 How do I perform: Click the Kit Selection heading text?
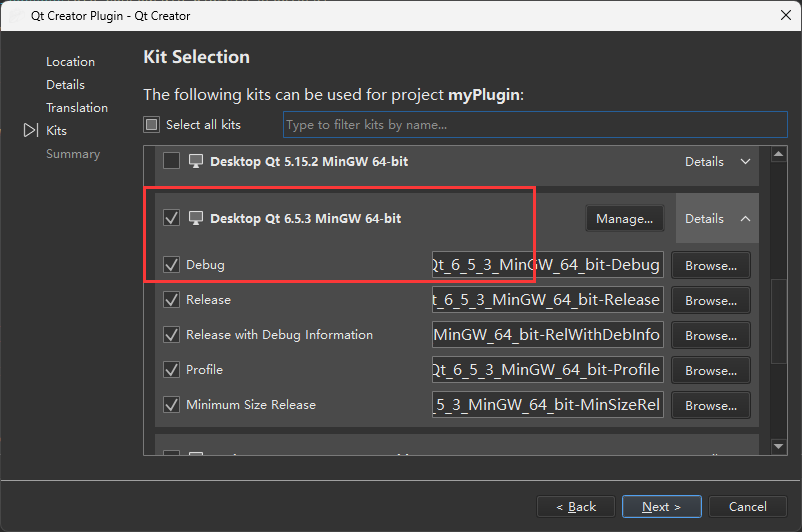coord(196,57)
